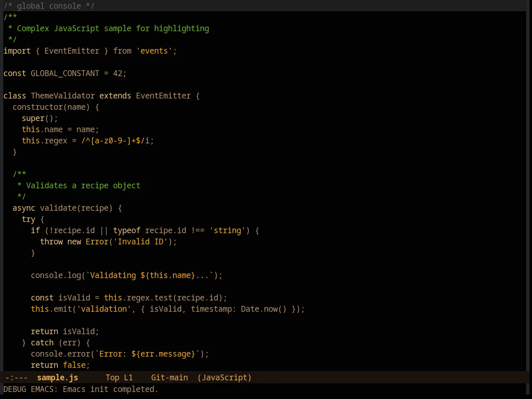Click the 'events' string literal
The image size is (532, 399).
(154, 51)
